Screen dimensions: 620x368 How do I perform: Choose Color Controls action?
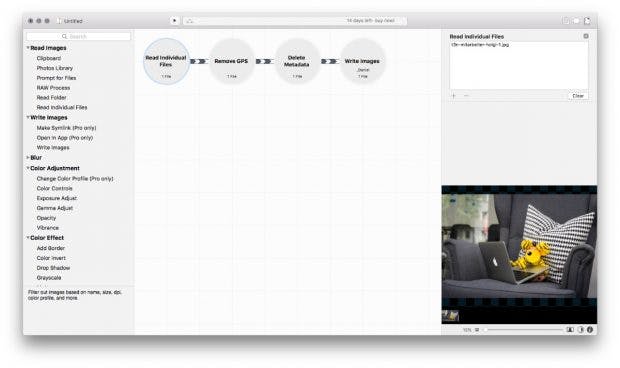coord(55,189)
